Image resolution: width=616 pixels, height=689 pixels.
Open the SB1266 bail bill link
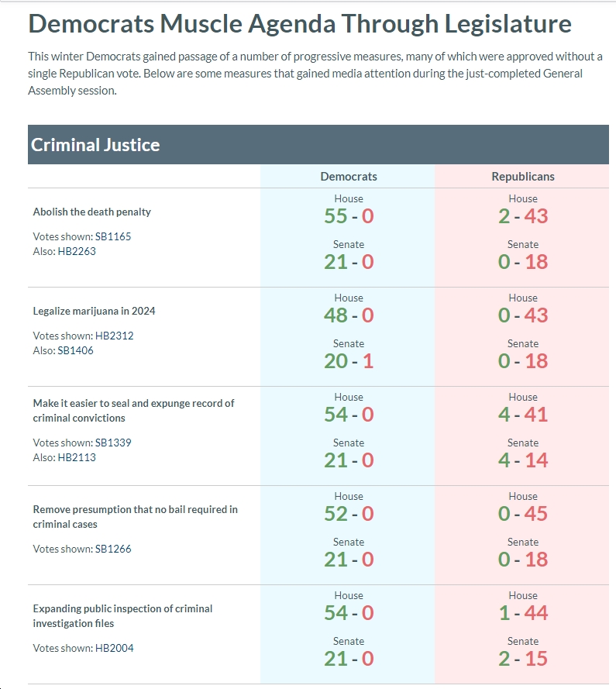[x=113, y=549]
